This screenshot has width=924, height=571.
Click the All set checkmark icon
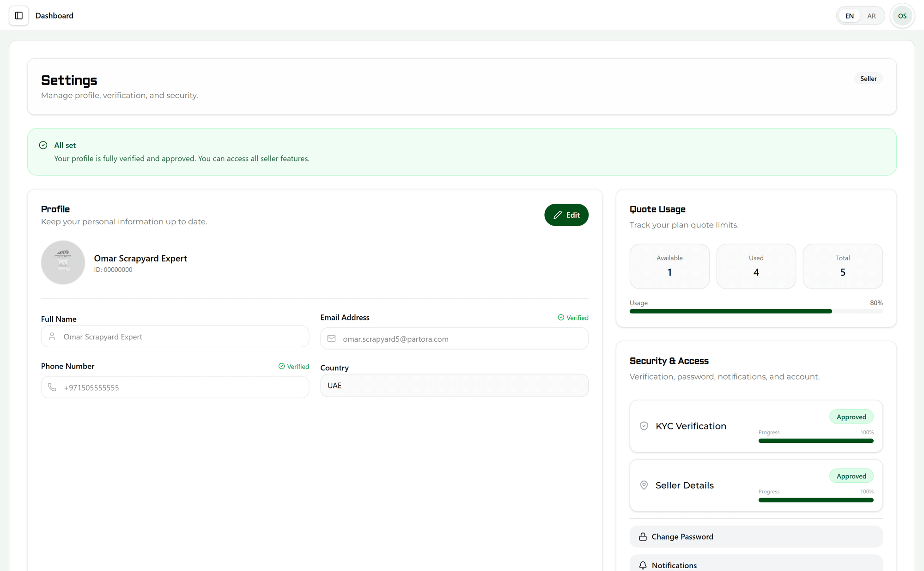pos(43,145)
